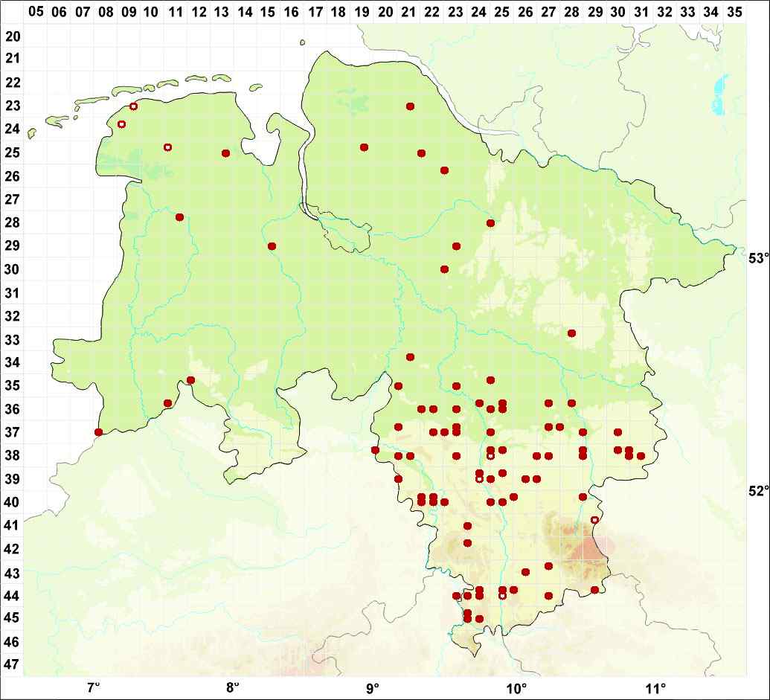Screen dimensions: 770x700
Task: Select red dot in column 15, row 29
Action: (x=272, y=246)
